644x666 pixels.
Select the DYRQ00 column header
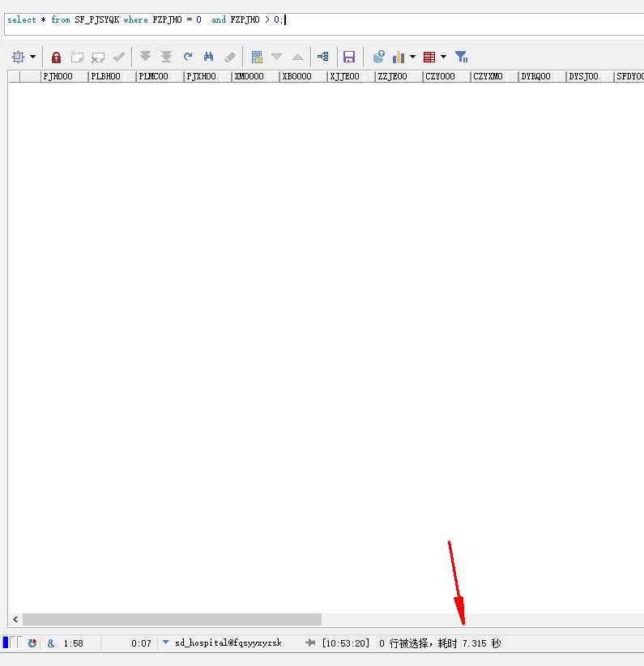[542, 76]
